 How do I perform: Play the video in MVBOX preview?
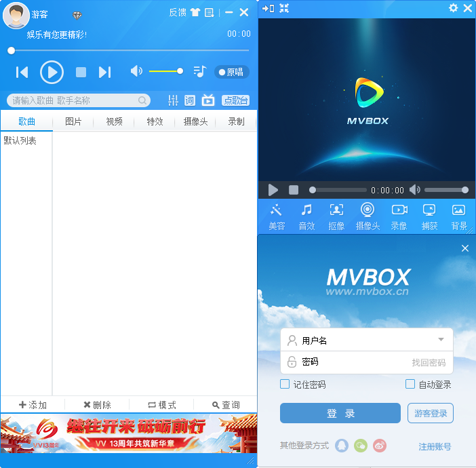pos(273,190)
